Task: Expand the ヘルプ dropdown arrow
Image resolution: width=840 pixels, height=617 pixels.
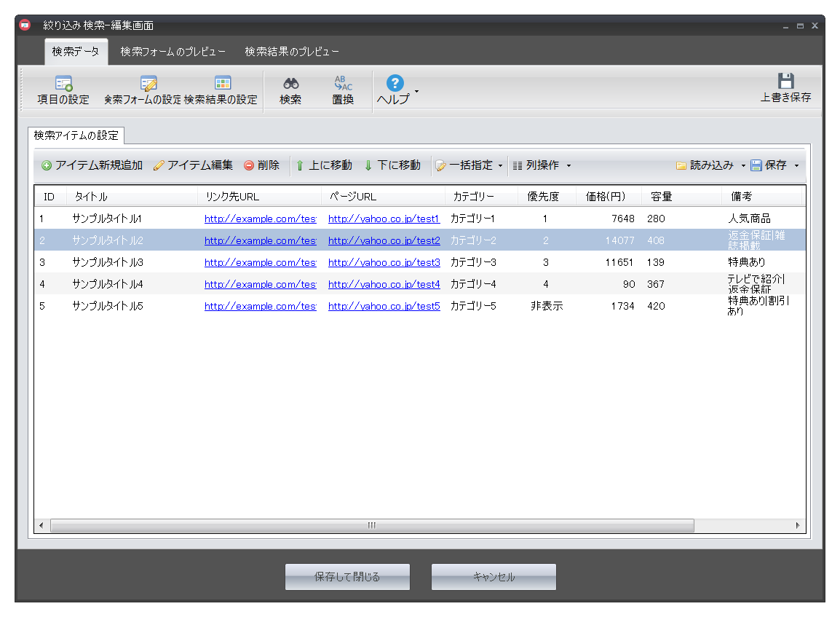Action: click(416, 91)
